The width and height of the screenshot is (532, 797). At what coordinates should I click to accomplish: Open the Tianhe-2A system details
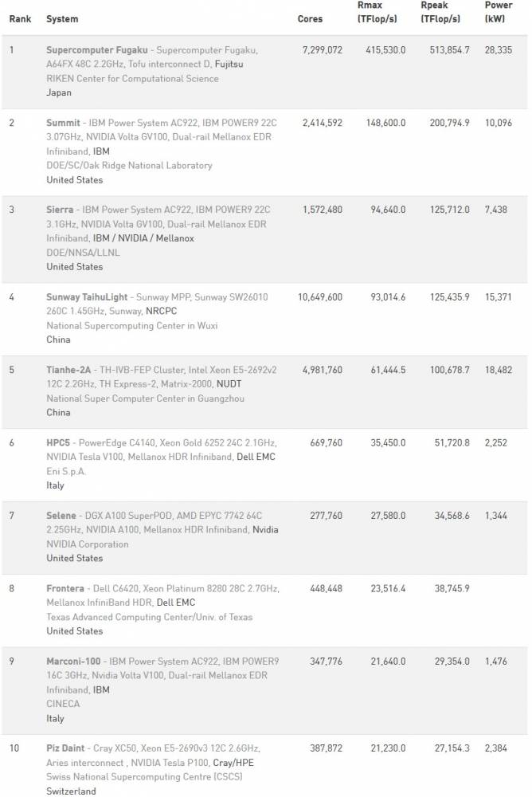point(68,370)
